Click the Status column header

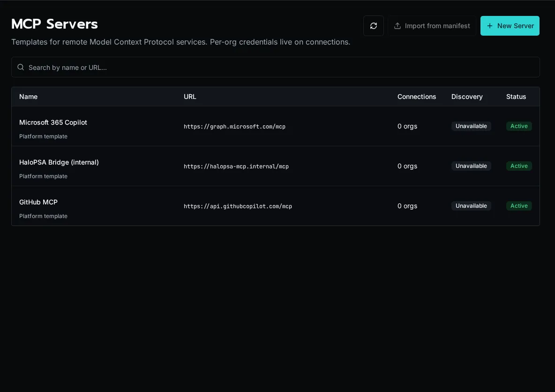pos(516,97)
